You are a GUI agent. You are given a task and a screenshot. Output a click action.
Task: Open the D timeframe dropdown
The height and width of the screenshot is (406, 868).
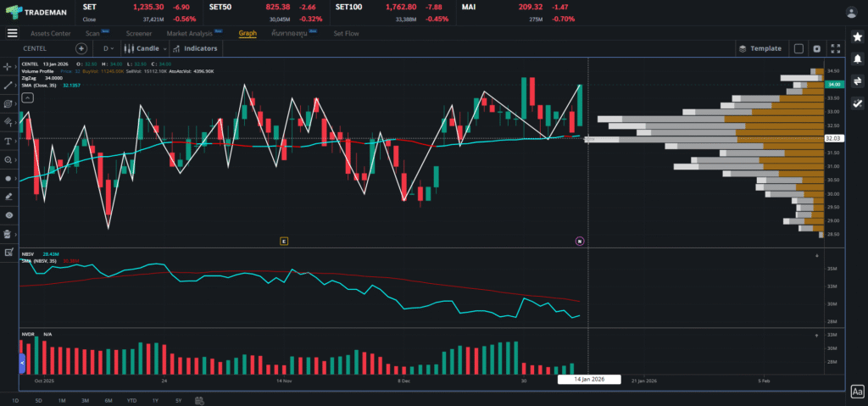[109, 48]
